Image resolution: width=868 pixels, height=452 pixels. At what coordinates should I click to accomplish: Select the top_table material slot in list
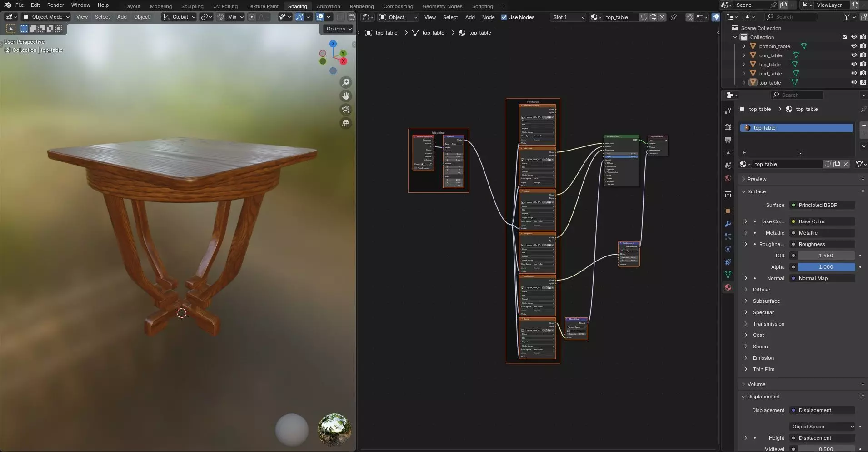(797, 128)
